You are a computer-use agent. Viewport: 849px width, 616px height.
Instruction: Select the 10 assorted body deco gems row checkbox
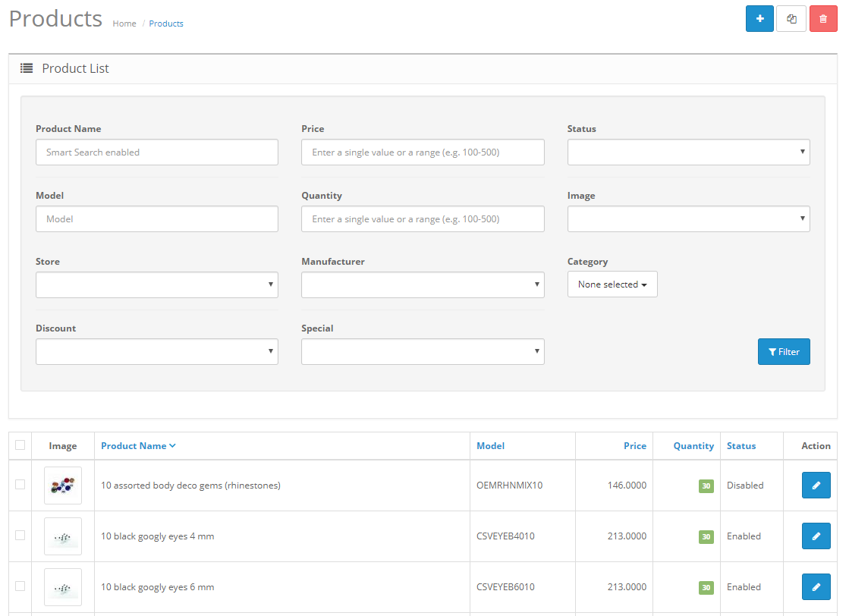20,485
